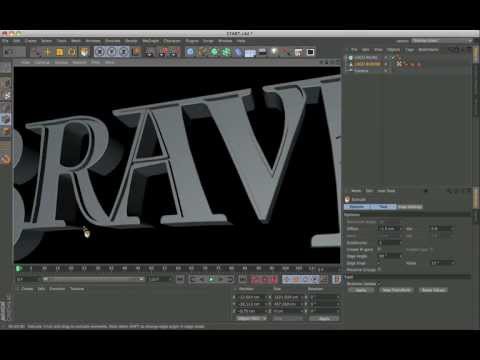This screenshot has width=480, height=360.
Task: Expand the first object in Object Manager
Action: point(346,58)
